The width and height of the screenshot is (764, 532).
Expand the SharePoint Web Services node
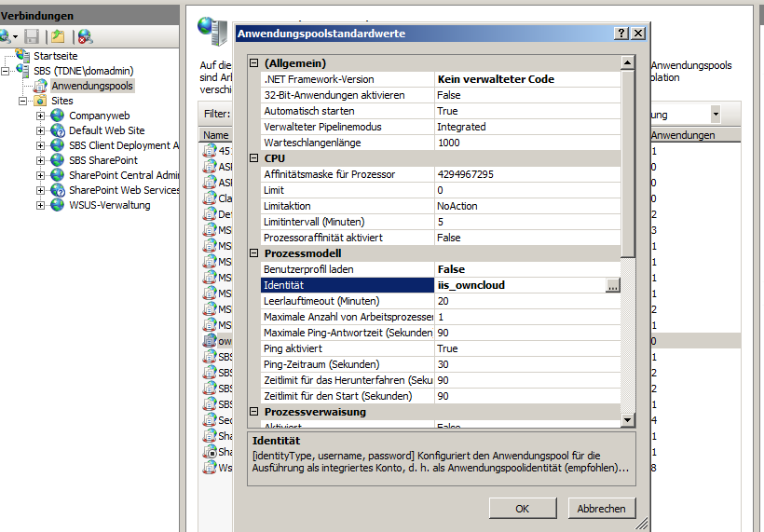40,190
